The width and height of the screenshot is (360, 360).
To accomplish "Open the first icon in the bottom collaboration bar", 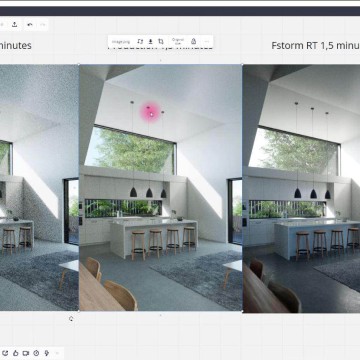I will pyautogui.click(x=5, y=353).
